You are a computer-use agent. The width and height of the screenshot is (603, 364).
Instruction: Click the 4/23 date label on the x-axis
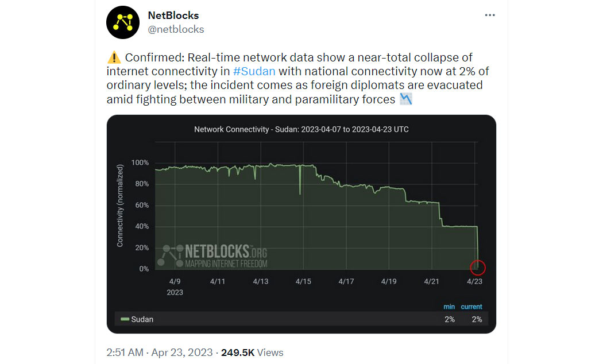click(474, 281)
